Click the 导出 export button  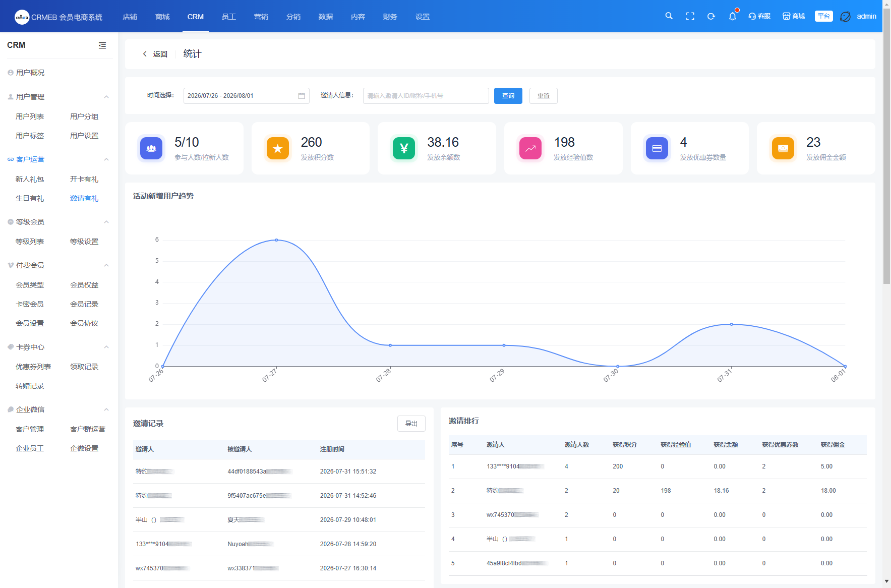(x=411, y=424)
